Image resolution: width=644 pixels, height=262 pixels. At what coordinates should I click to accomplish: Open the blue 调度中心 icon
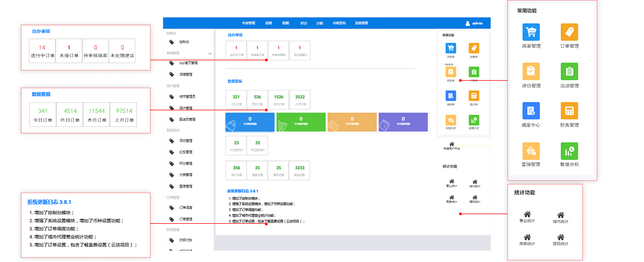[531, 111]
